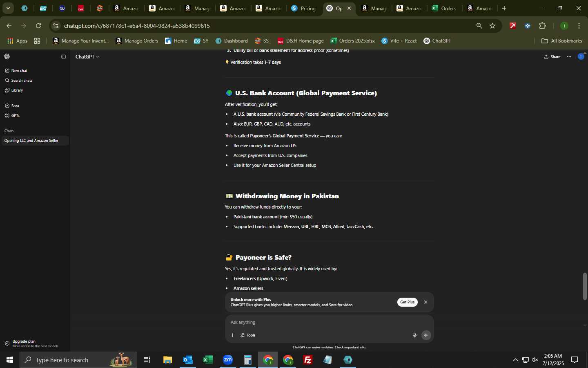Dismiss the Unlock more with Plus banner
Viewport: 588px width, 368px height.
(x=425, y=302)
